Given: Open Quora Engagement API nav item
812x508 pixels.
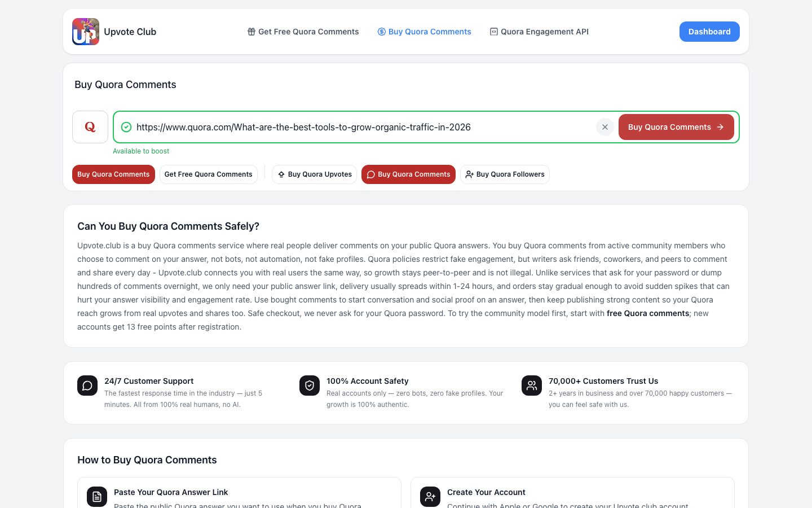Looking at the screenshot, I should click(539, 32).
